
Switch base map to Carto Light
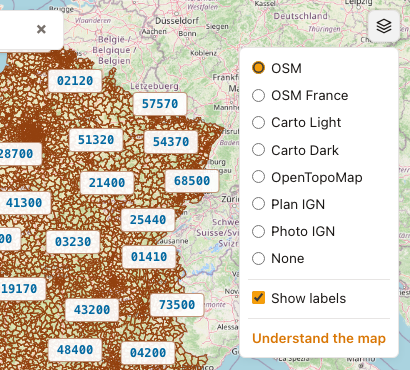point(258,122)
